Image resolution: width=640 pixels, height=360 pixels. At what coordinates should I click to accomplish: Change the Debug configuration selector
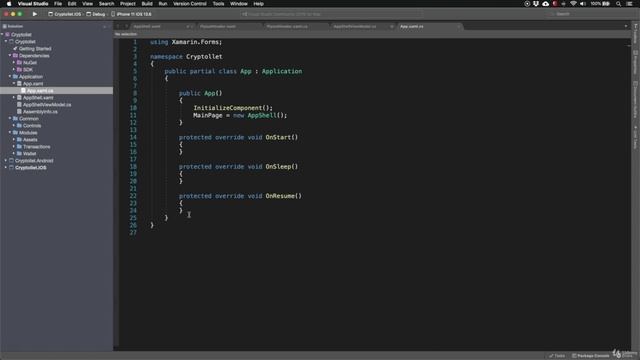click(x=96, y=14)
